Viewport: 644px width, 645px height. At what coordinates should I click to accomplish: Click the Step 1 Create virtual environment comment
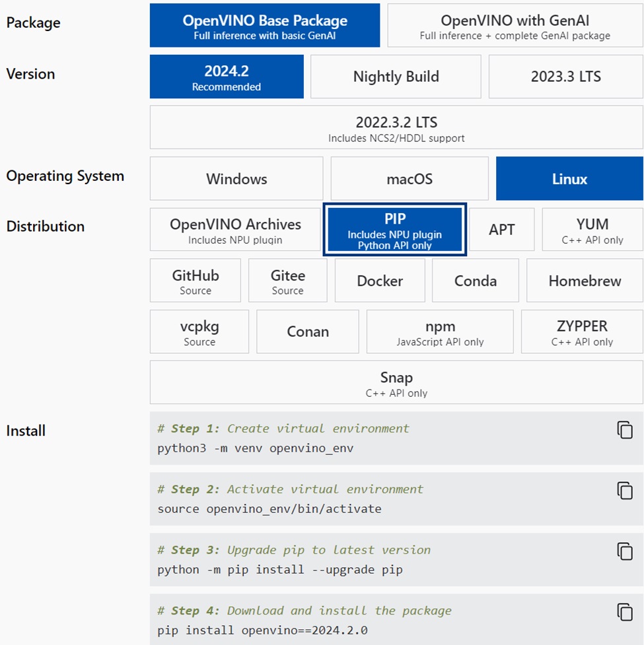(x=283, y=428)
